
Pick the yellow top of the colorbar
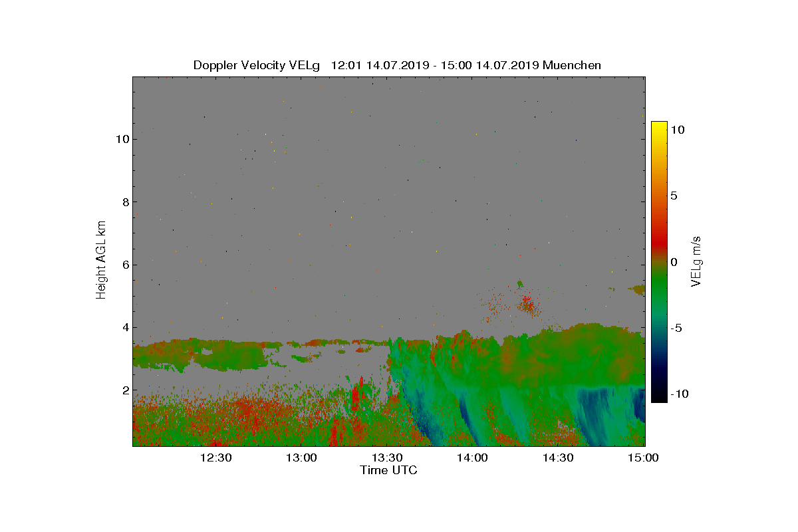tap(659, 128)
